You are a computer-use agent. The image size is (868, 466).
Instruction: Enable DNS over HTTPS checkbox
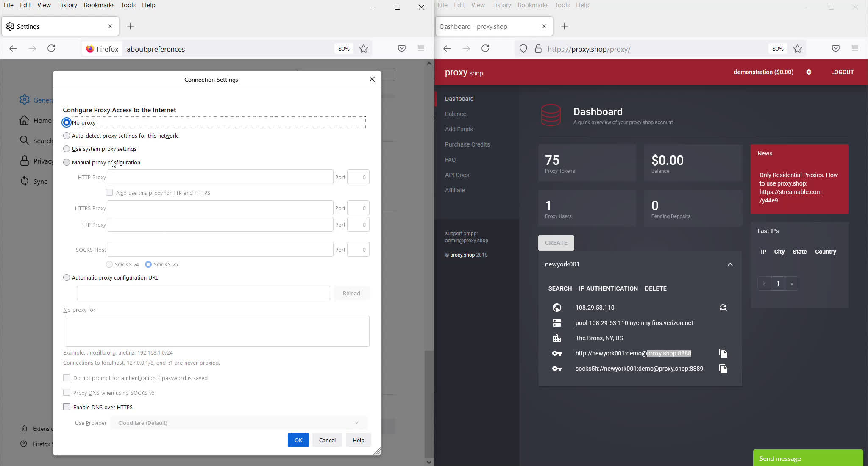(x=67, y=407)
